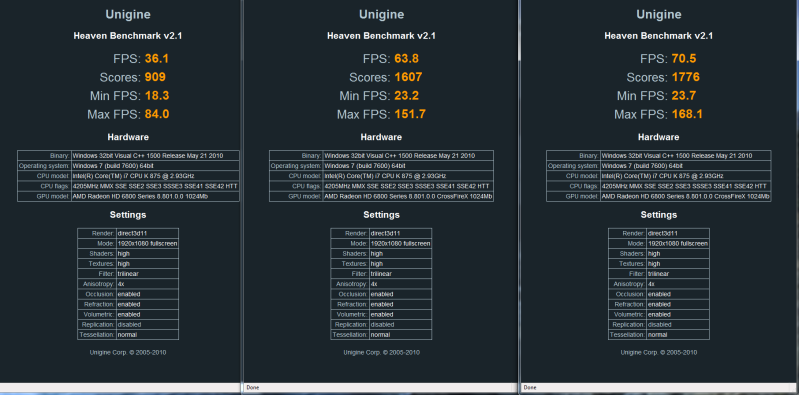Click GPU model cell without CrossFireX text
799x395 pixels.
155,197
